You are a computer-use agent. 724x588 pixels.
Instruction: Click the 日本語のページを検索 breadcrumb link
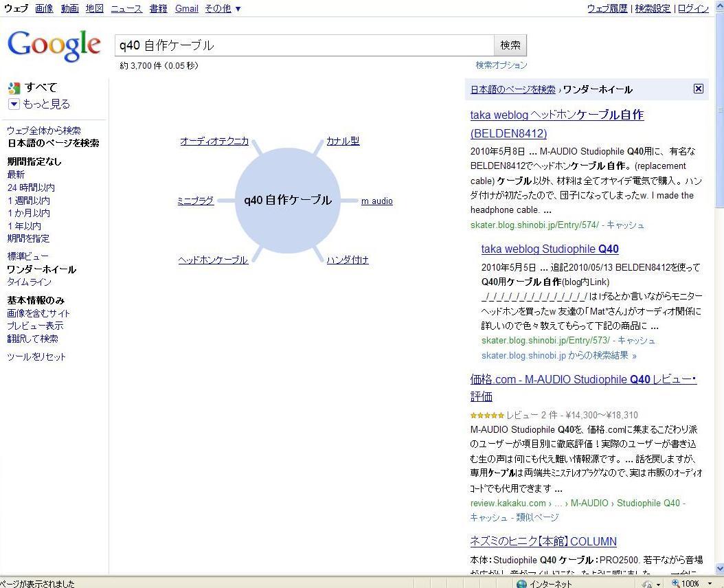[512, 89]
